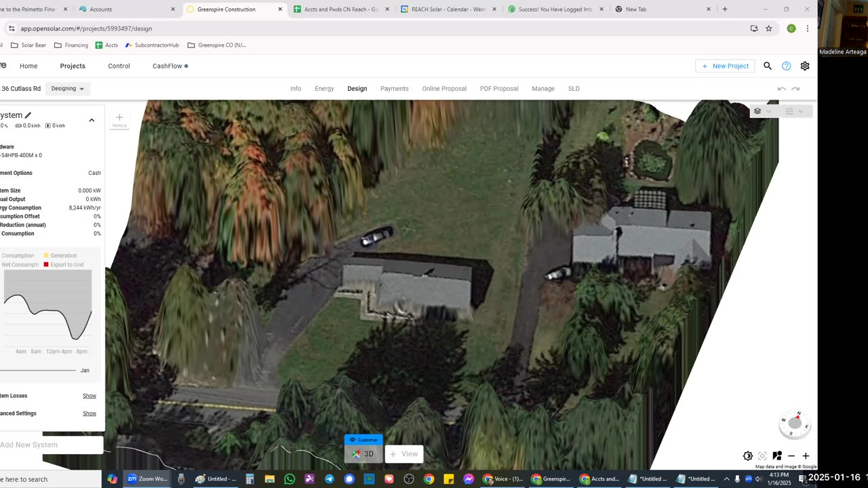868x488 pixels.
Task: Toggle the sun shading brightness icon
Action: [748, 456]
